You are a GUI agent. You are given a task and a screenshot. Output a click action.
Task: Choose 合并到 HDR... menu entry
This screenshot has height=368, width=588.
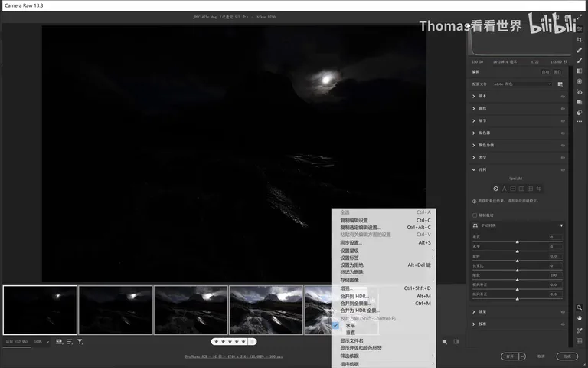tap(354, 296)
